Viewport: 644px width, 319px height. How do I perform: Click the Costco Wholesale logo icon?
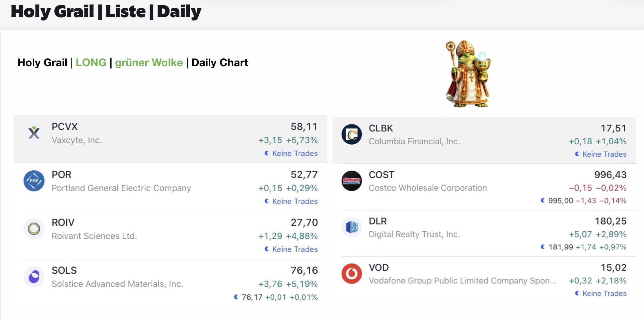pyautogui.click(x=352, y=181)
